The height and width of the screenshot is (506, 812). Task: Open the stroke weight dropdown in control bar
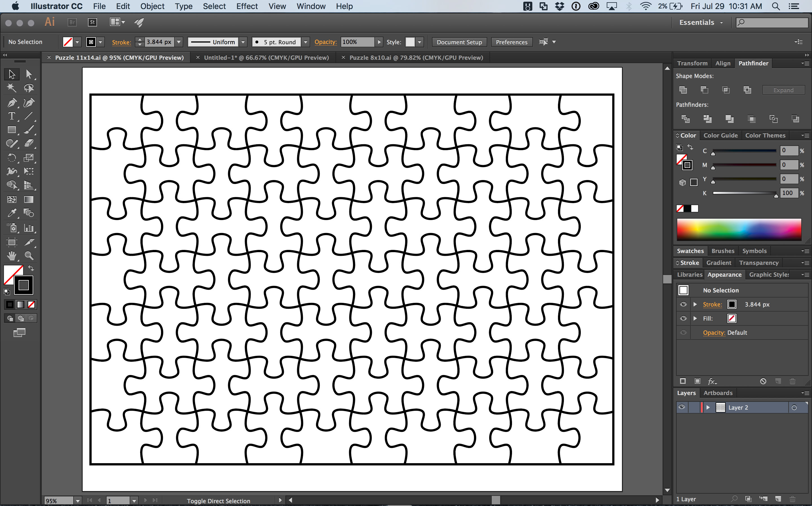click(178, 42)
